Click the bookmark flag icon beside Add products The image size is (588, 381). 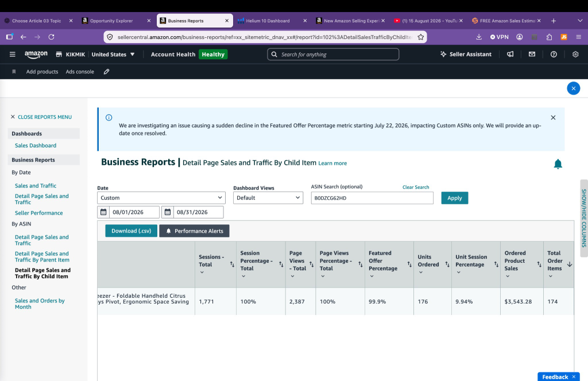pyautogui.click(x=14, y=72)
